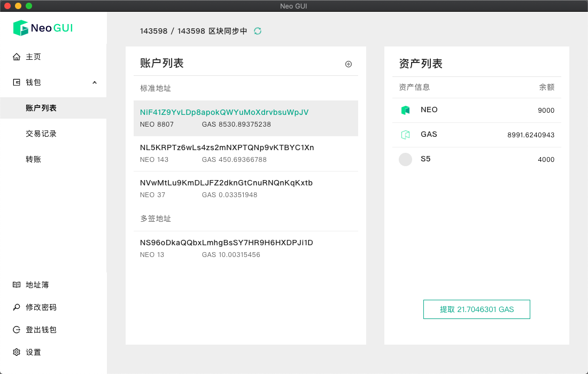Maximize the Neo GUI window
Image resolution: width=588 pixels, height=374 pixels.
(29, 6)
